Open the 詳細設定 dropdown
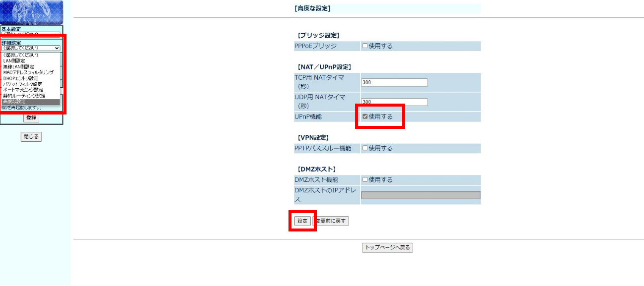 pos(31,48)
